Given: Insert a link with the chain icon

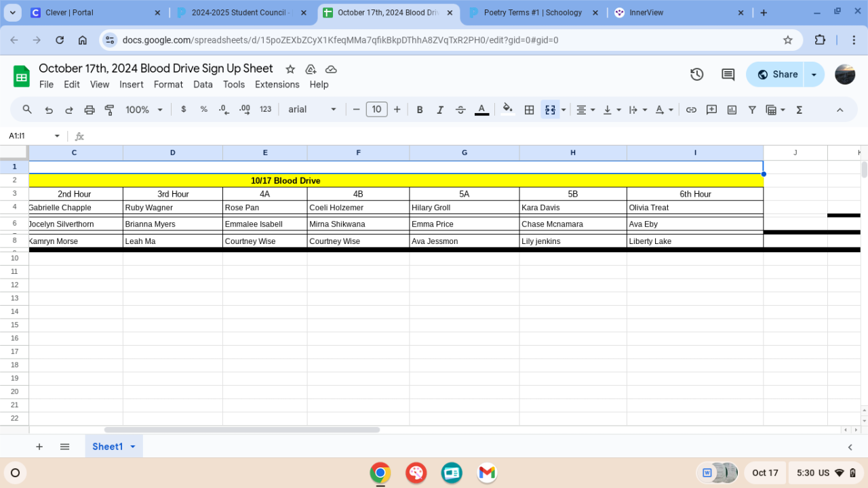Looking at the screenshot, I should click(691, 110).
